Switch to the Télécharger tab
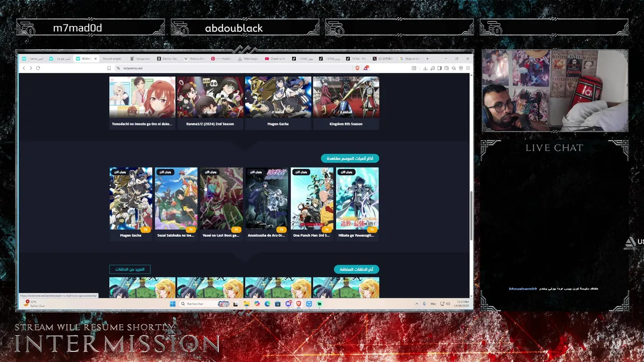Viewport: 644px width, 362px height. click(248, 59)
